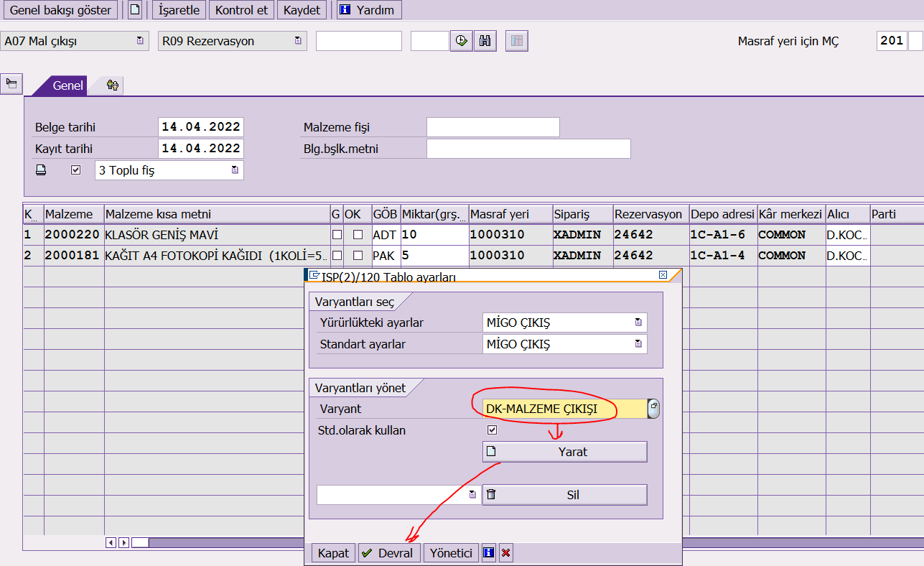Image resolution: width=924 pixels, height=566 pixels.
Task: Click the Yarat button
Action: coord(565,452)
